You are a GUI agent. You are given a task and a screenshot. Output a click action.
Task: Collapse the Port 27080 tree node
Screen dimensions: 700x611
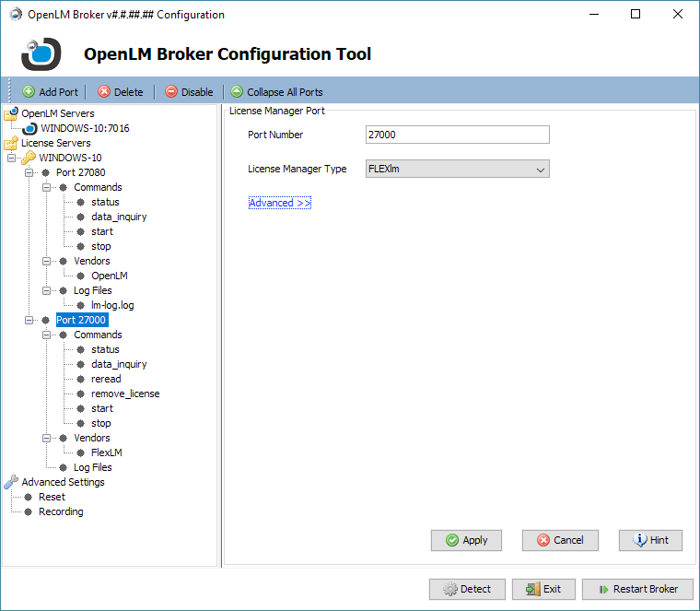click(29, 172)
